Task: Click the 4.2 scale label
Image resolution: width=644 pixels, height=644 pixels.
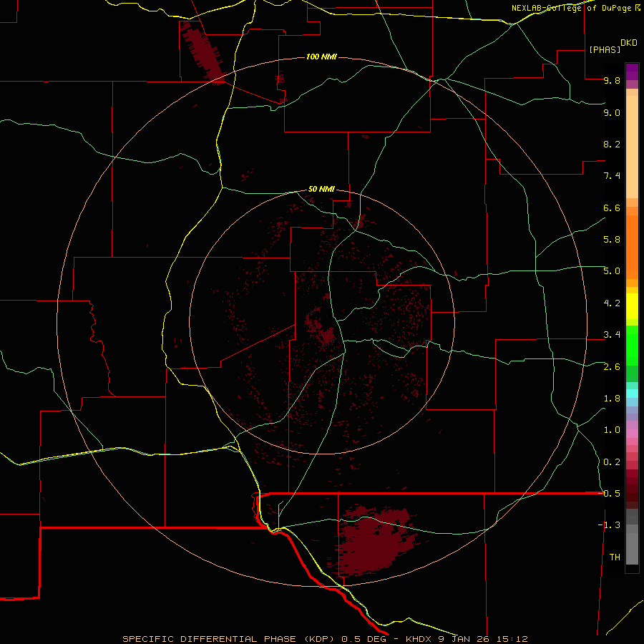Action: (612, 303)
